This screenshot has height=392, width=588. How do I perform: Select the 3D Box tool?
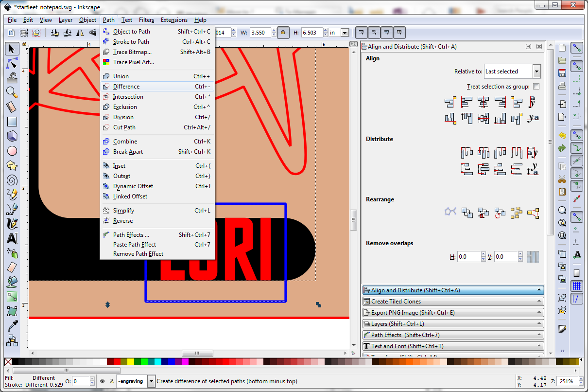click(x=12, y=136)
